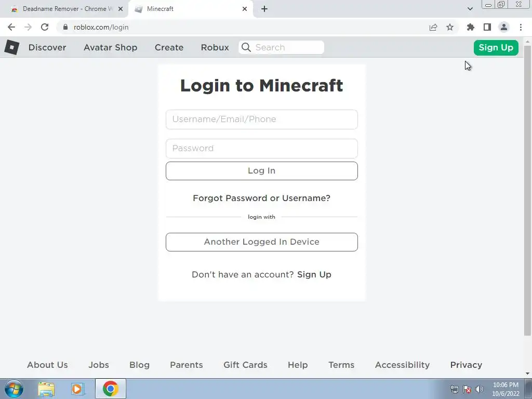Open the Blog footer link
Image resolution: width=532 pixels, height=399 pixels.
click(139, 365)
